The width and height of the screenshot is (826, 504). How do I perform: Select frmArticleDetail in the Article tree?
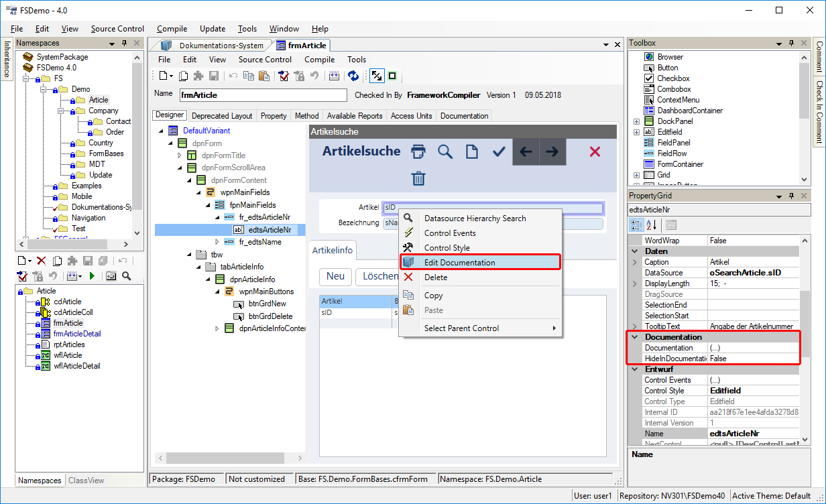coord(77,334)
